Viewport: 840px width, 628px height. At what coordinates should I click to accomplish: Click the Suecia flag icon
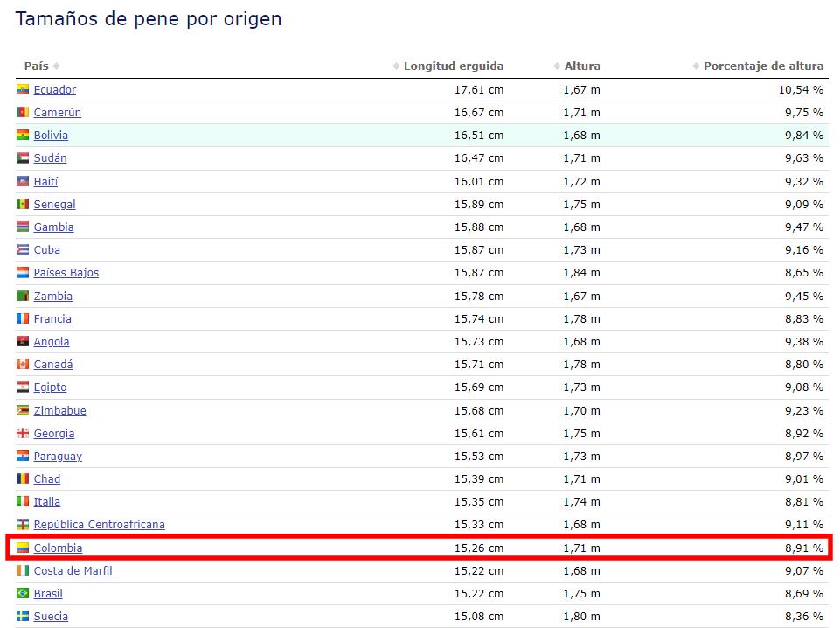tap(23, 617)
